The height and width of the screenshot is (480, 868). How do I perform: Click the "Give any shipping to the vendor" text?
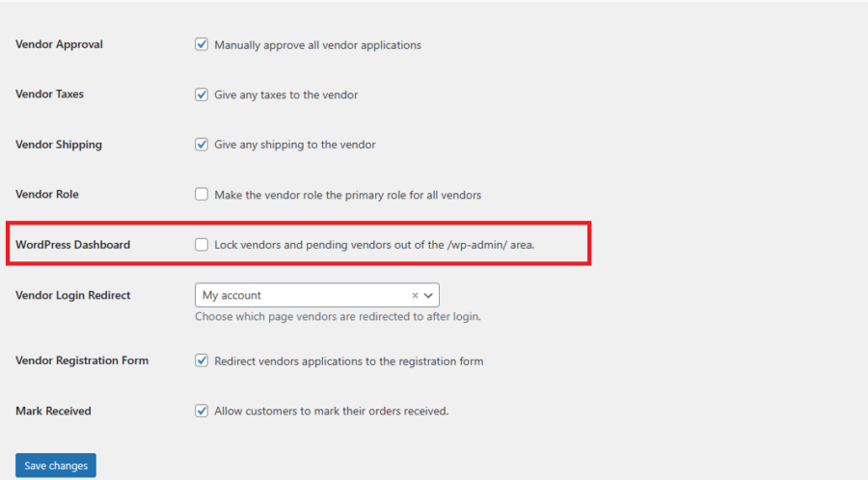294,146
